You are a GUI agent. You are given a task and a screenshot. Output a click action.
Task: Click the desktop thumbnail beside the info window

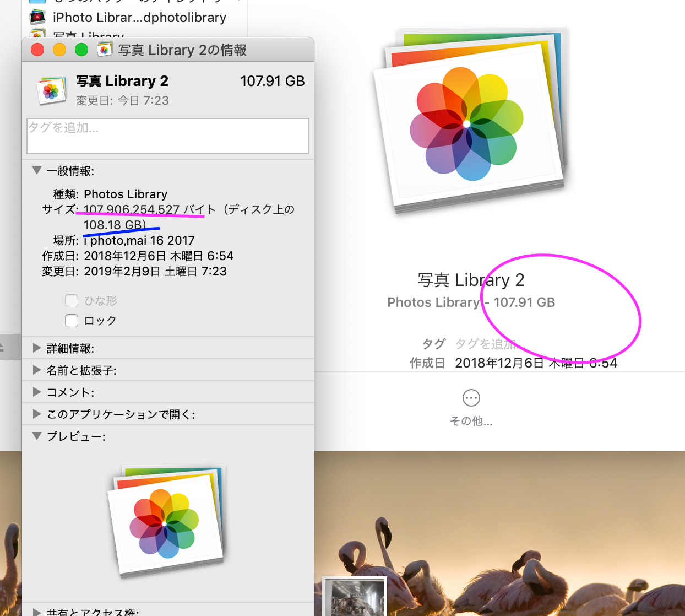pos(355,597)
